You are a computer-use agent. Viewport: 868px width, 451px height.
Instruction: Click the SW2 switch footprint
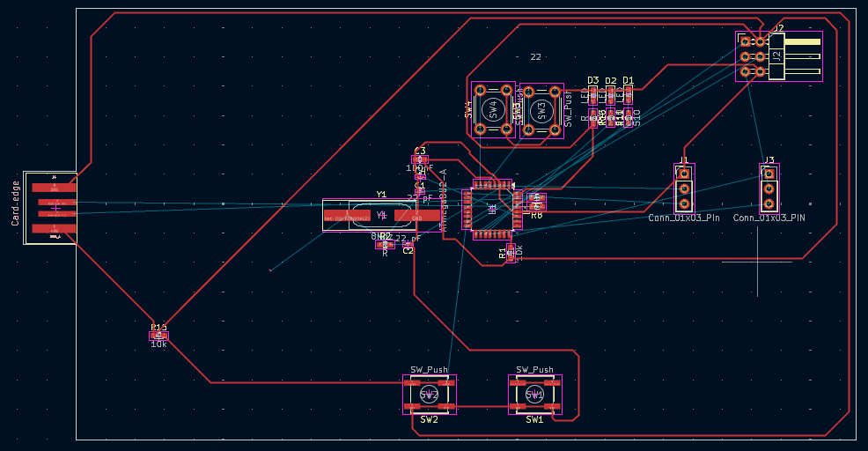coord(429,395)
